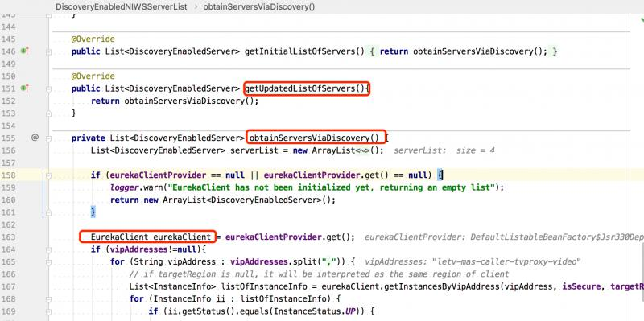Click the inline hint 'eurekaClientProvider: DefaultListableBeanFactory'
644x321 pixels.
(505, 237)
